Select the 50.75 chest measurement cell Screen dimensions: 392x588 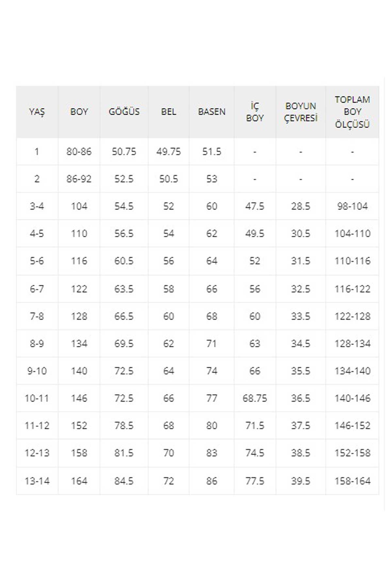coord(124,152)
